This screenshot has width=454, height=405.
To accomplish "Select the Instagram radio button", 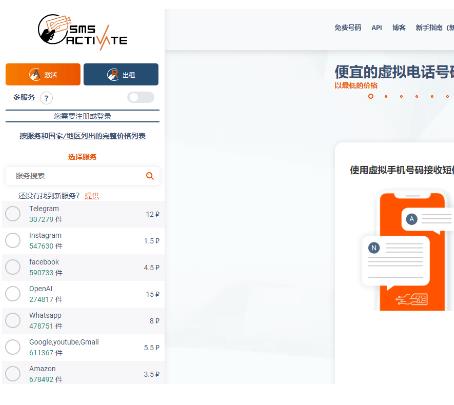I will (13, 240).
